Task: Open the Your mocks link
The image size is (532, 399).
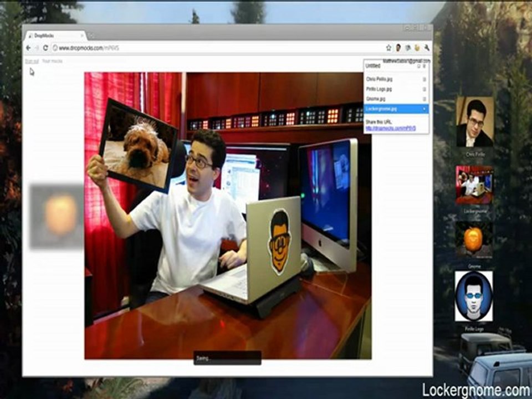Action: point(52,61)
